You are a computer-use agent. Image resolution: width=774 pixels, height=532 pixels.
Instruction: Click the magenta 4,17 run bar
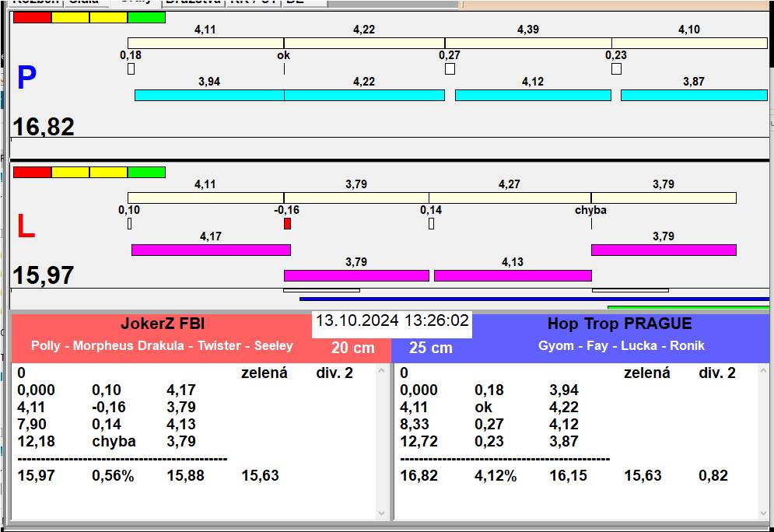211,250
